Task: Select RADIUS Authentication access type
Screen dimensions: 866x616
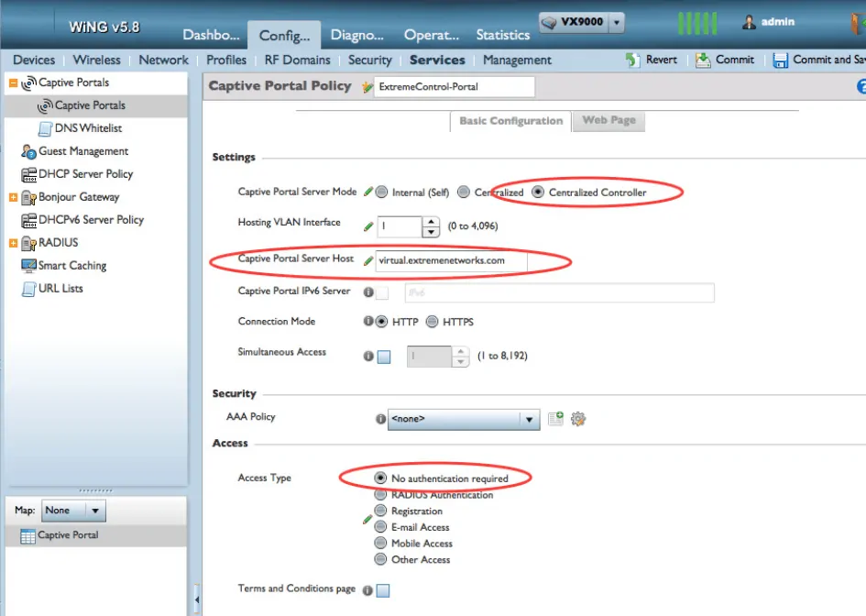Action: 381,495
